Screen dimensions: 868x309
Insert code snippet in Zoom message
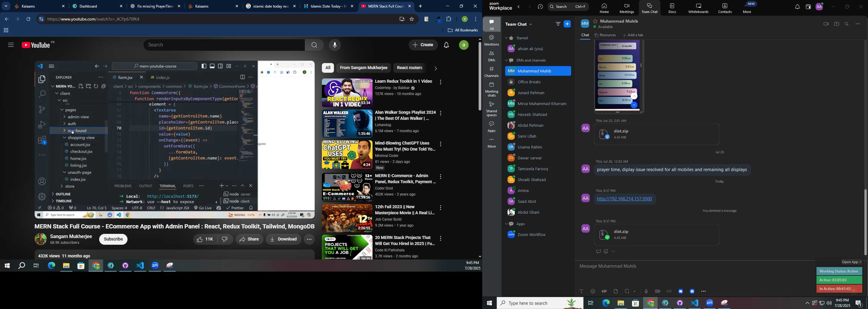669,291
